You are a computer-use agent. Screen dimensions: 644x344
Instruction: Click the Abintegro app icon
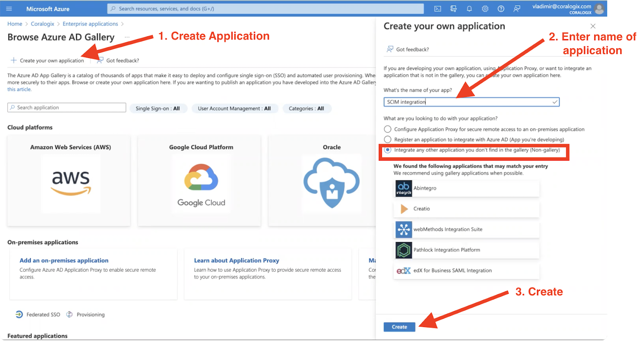(404, 188)
